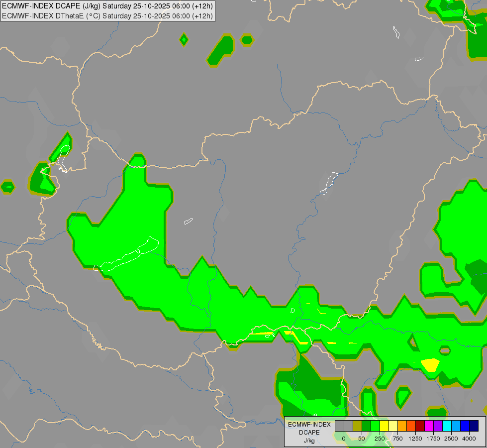Screen dimensions: 487x448
Task: Choose the orange legend swatch
Action: (x=402, y=426)
